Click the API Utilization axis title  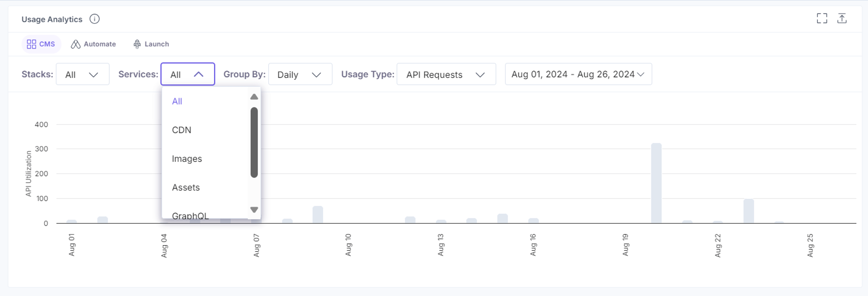coord(28,174)
